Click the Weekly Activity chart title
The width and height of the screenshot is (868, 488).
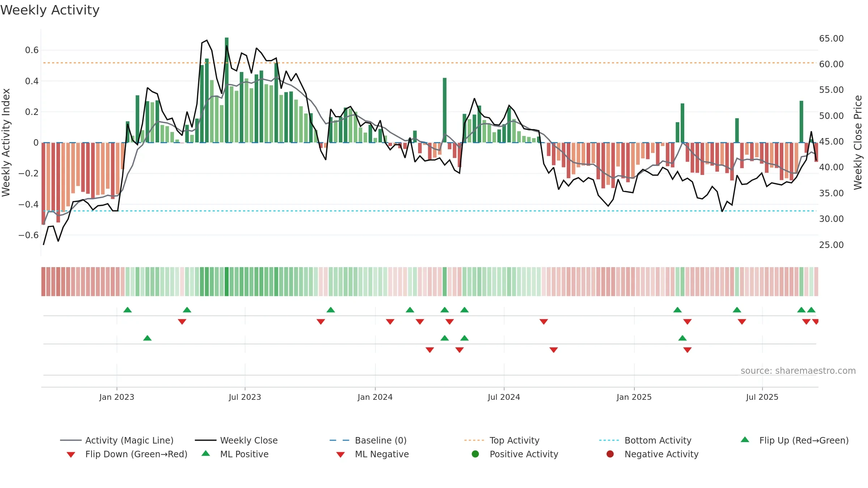[50, 10]
